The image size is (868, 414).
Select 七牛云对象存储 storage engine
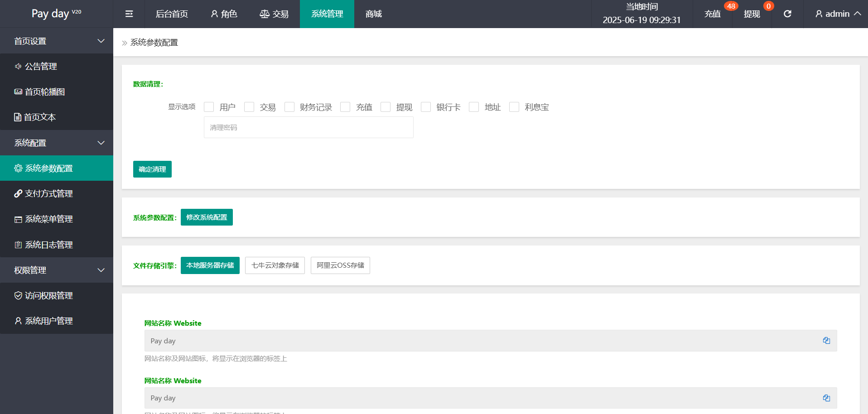coord(275,265)
